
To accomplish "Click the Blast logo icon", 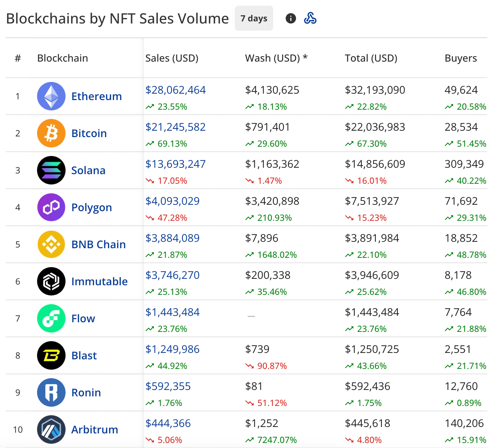I will 51,355.
